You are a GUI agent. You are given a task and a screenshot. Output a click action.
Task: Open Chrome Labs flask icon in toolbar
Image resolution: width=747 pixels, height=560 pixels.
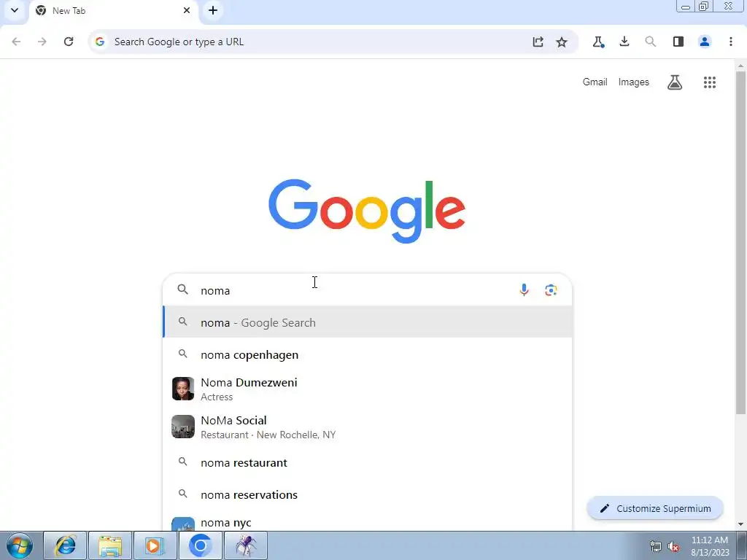pyautogui.click(x=598, y=42)
